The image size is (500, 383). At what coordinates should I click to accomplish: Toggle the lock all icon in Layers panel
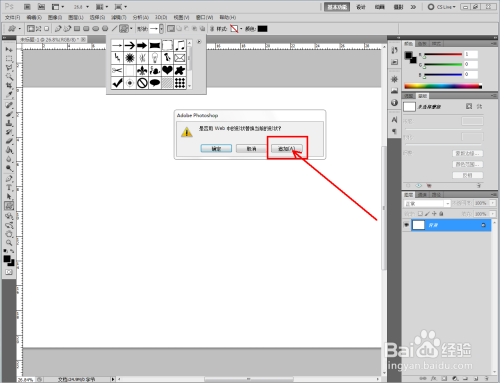click(441, 214)
